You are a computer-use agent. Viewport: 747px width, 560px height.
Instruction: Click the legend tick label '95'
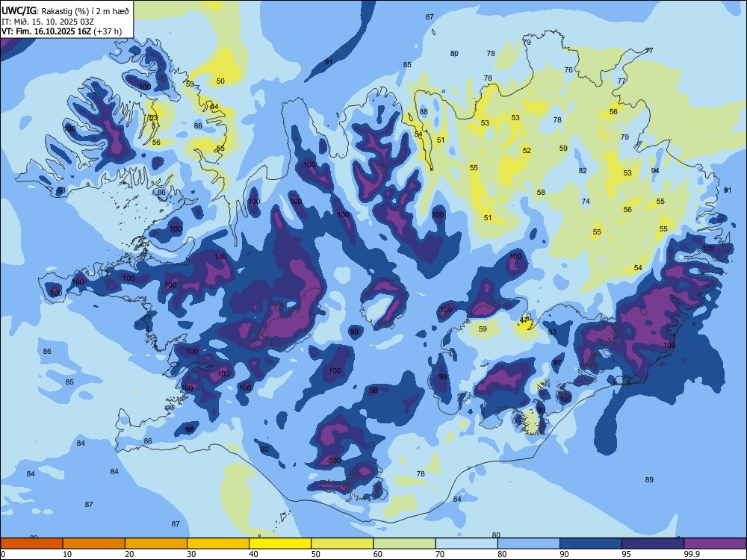pyautogui.click(x=626, y=554)
